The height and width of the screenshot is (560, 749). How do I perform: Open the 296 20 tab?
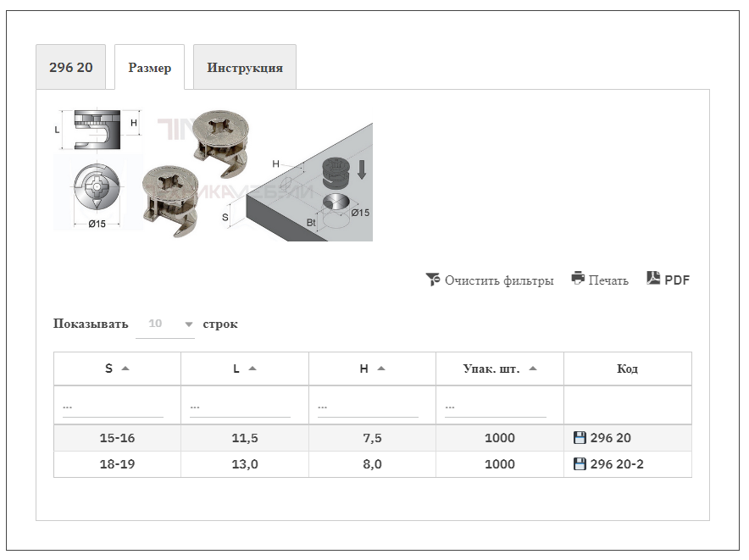click(70, 67)
